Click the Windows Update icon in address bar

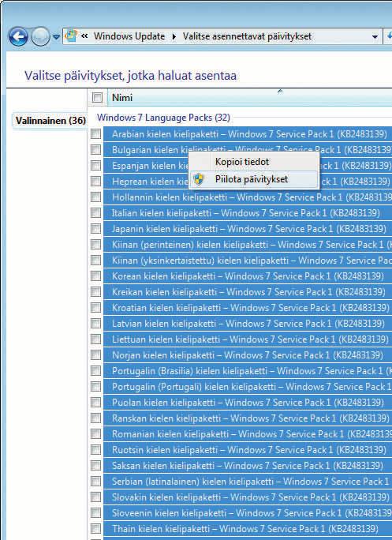71,36
